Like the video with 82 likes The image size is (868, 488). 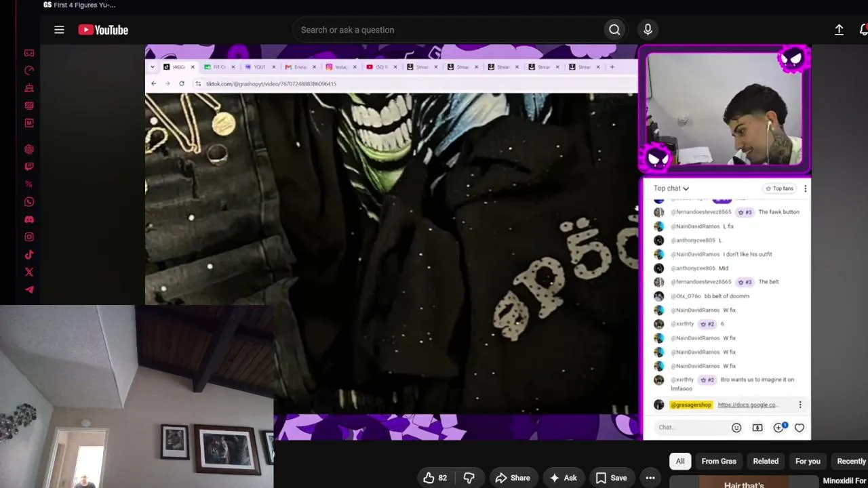[x=435, y=478]
